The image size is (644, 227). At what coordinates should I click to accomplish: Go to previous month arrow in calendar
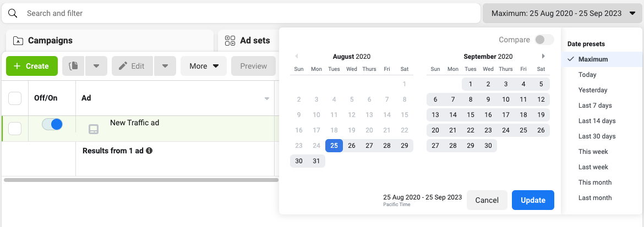(297, 56)
